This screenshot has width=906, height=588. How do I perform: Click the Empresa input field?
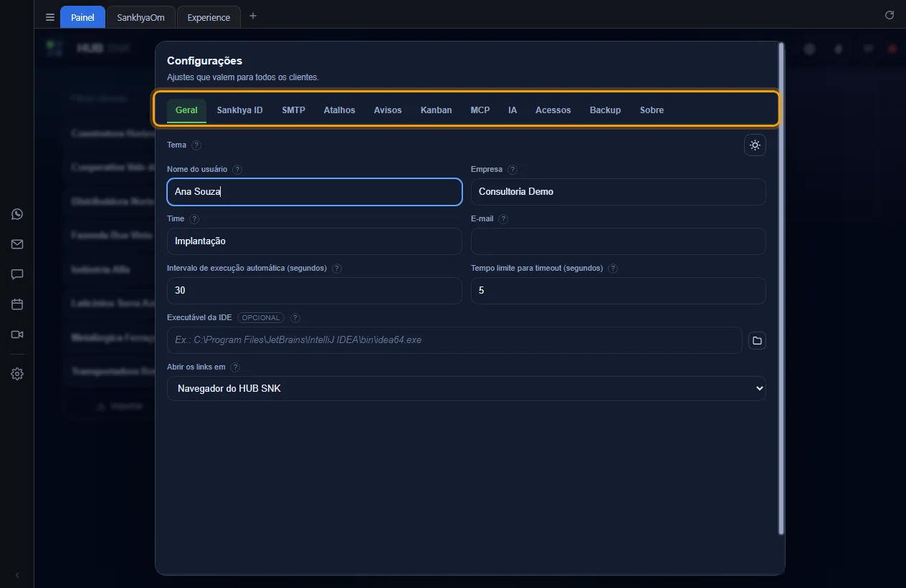click(619, 192)
